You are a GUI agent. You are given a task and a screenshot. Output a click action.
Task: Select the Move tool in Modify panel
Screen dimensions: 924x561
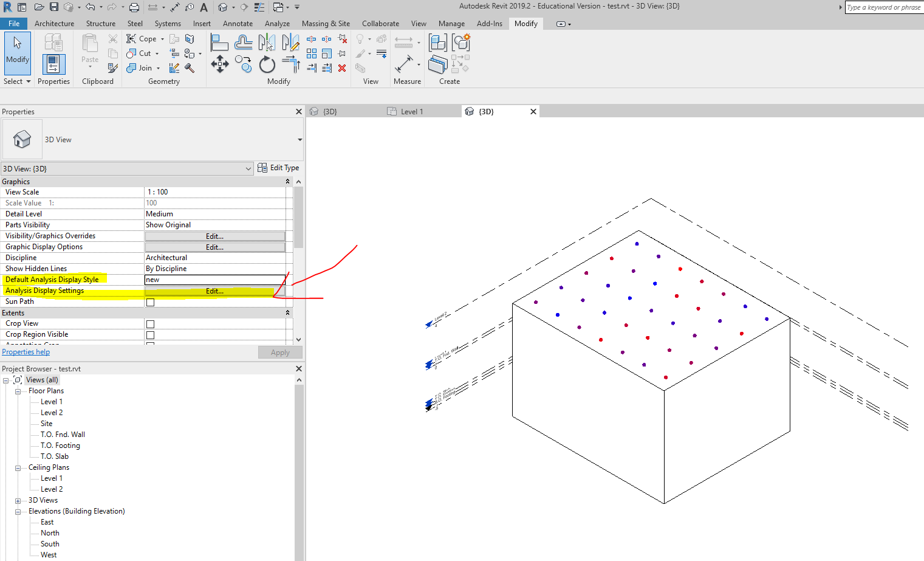(220, 64)
